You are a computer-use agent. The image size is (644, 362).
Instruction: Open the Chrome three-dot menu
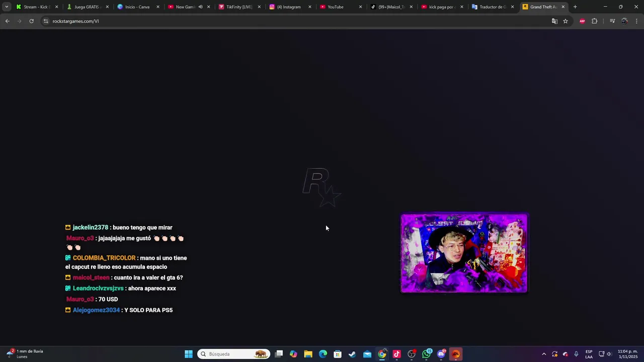click(x=636, y=21)
